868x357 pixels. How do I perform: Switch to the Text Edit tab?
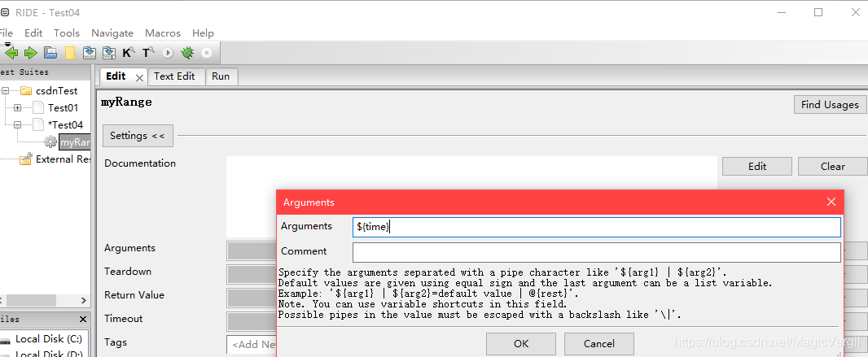click(174, 76)
